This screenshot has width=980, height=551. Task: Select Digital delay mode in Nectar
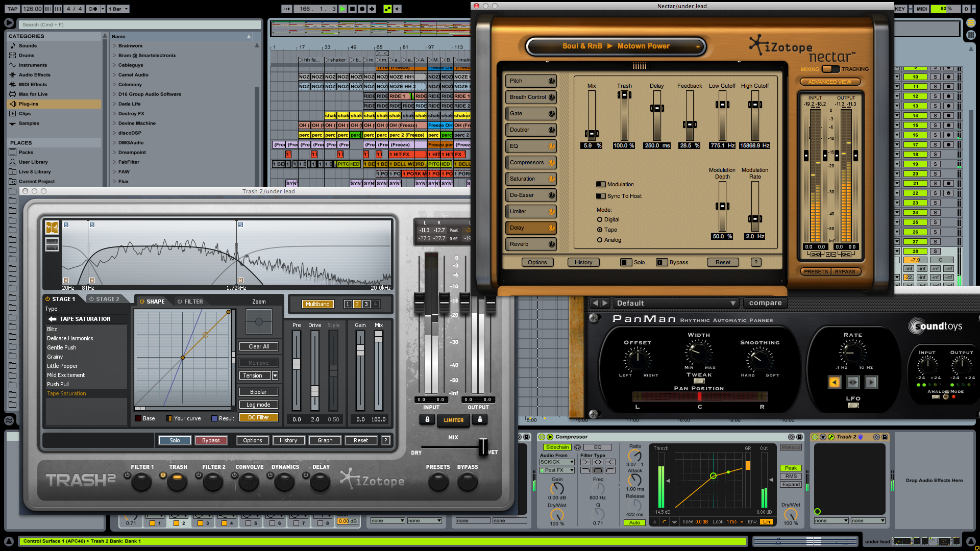click(600, 220)
